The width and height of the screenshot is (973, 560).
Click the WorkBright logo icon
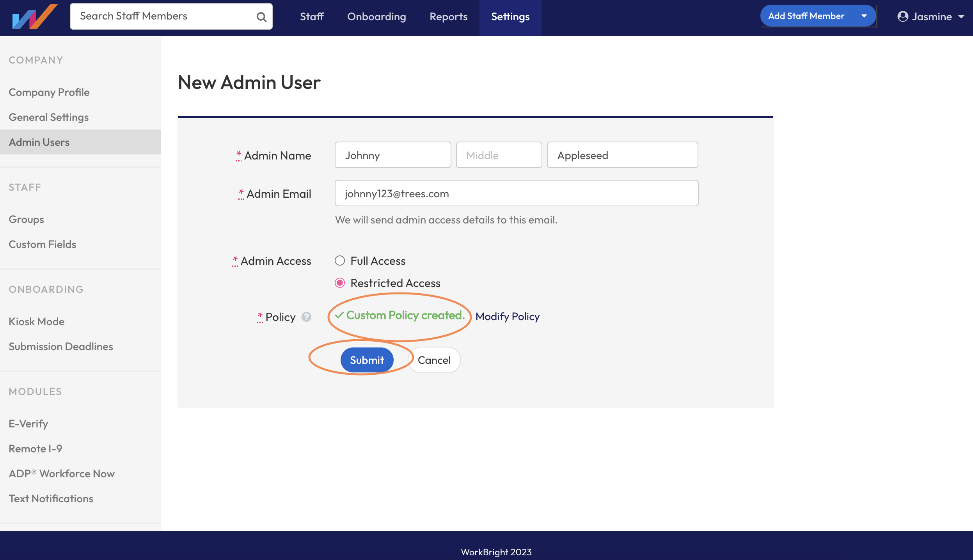34,17
